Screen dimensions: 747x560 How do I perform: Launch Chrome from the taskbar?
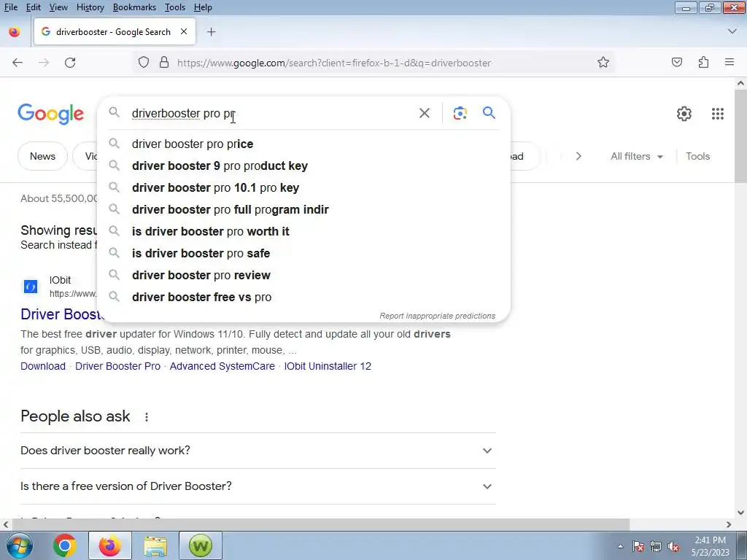(x=65, y=545)
